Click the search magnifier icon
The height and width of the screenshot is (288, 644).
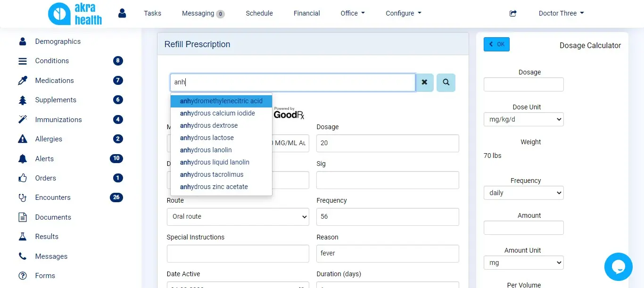click(x=446, y=82)
